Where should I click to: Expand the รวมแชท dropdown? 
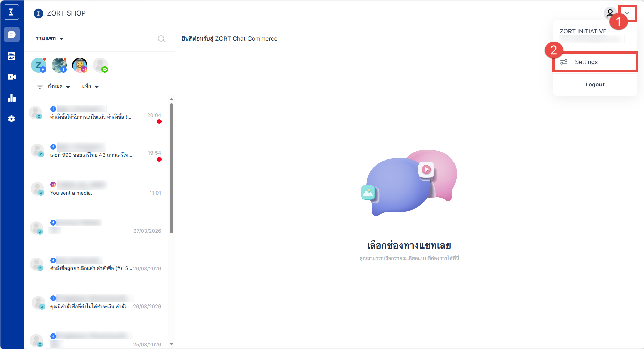(x=50, y=39)
